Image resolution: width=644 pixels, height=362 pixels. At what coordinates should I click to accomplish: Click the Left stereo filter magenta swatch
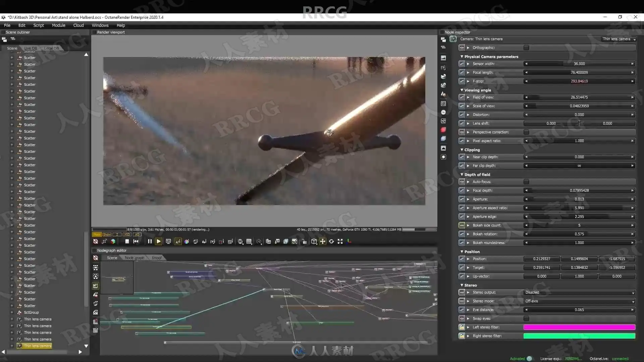point(579,327)
